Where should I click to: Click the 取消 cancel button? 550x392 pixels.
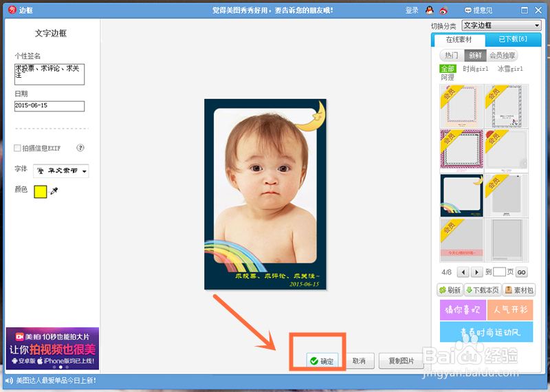coord(358,361)
